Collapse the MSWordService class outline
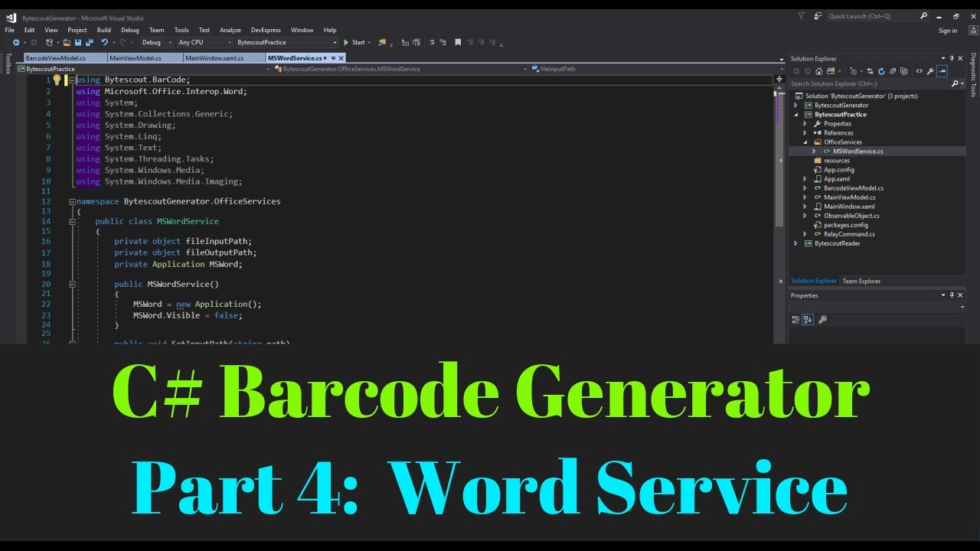980x551 pixels. [73, 221]
